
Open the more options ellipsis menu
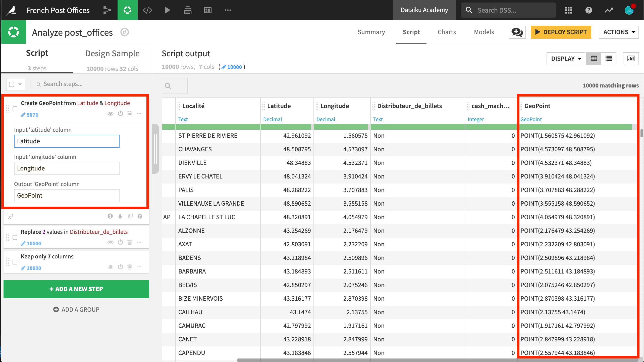tap(228, 10)
